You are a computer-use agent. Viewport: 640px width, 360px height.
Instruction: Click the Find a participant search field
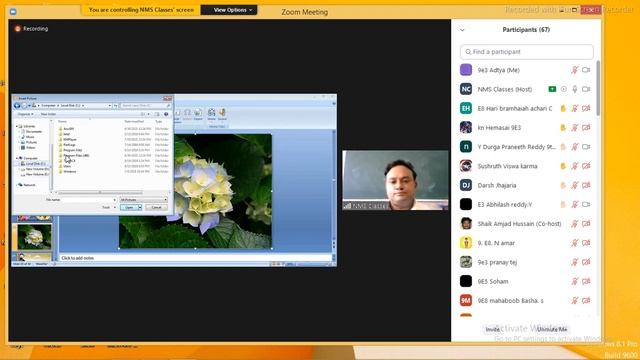[527, 52]
